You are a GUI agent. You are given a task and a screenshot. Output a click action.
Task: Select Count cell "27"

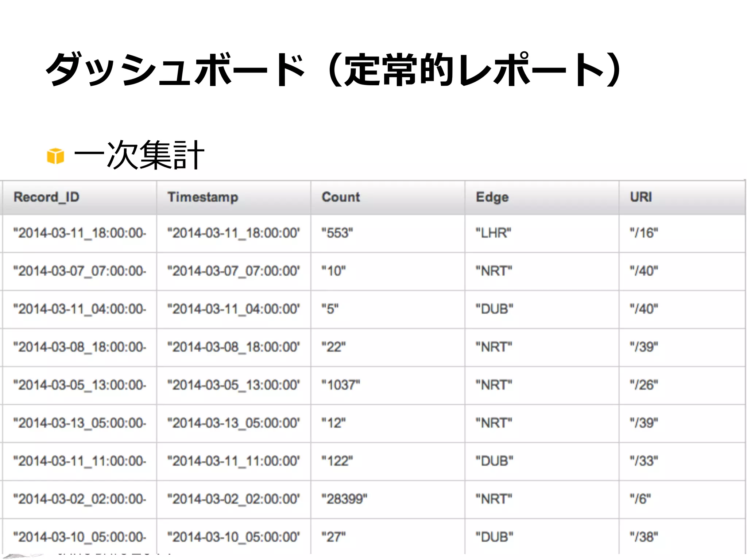point(388,537)
